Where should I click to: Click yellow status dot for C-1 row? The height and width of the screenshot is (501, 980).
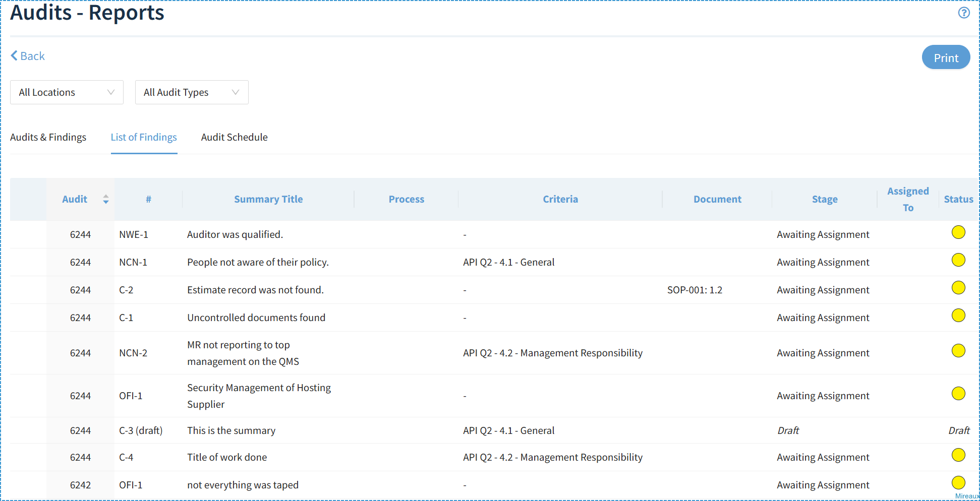coord(958,316)
